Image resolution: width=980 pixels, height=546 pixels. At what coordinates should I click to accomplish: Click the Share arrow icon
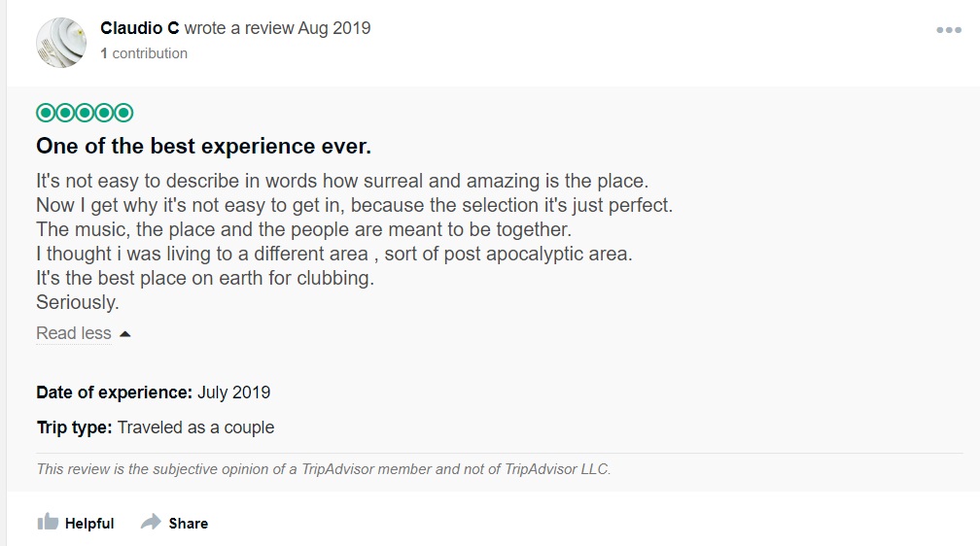point(151,523)
